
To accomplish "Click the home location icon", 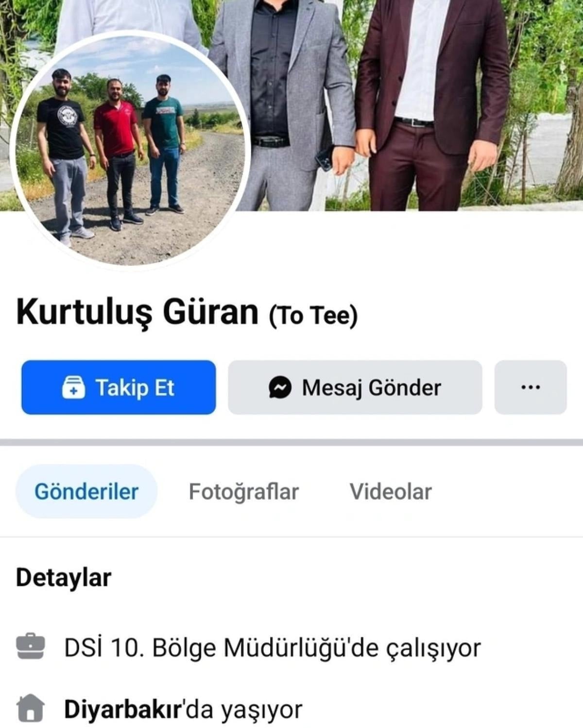I will [31, 708].
